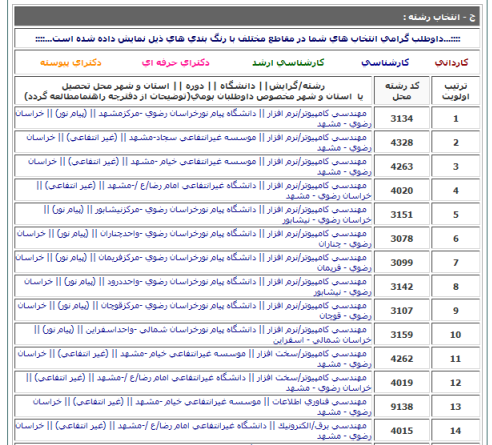This screenshot has width=492, height=445.
Task: Select code 9138 فناوری اطلاعات row
Action: (x=402, y=406)
